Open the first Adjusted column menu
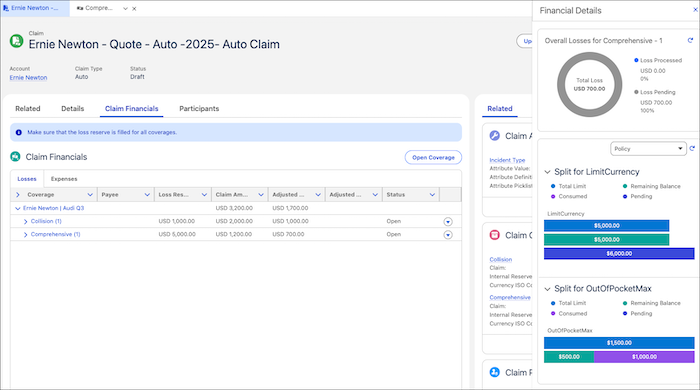This screenshot has width=700, height=390. [318, 195]
